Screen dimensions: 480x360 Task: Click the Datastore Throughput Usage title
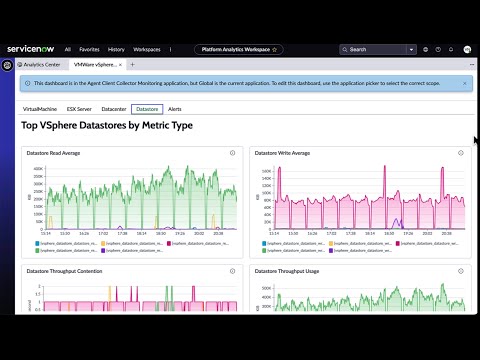(x=287, y=271)
